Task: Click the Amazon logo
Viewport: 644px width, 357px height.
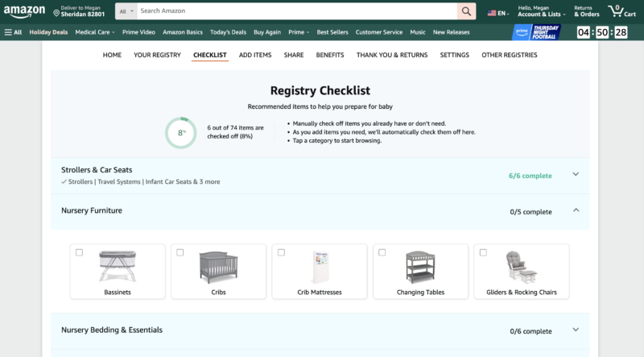Action: [x=24, y=11]
